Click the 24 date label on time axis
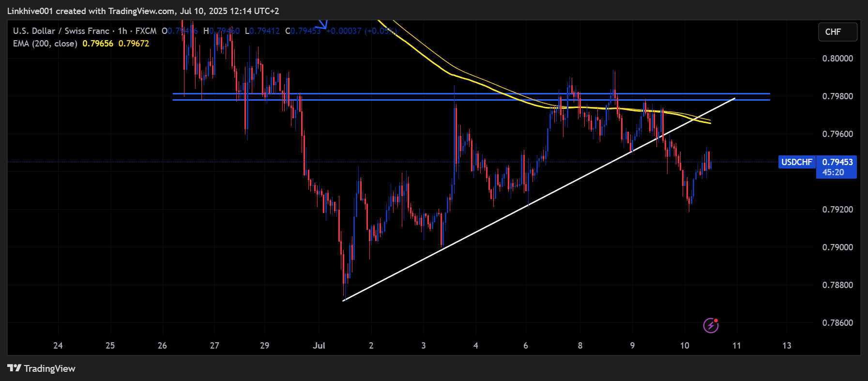This screenshot has width=868, height=381. (58, 346)
